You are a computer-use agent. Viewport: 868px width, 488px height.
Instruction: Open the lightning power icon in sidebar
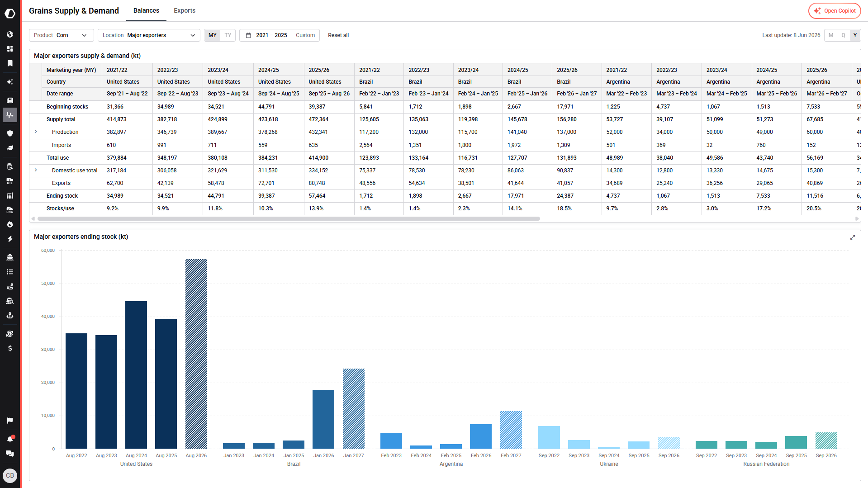(x=10, y=239)
